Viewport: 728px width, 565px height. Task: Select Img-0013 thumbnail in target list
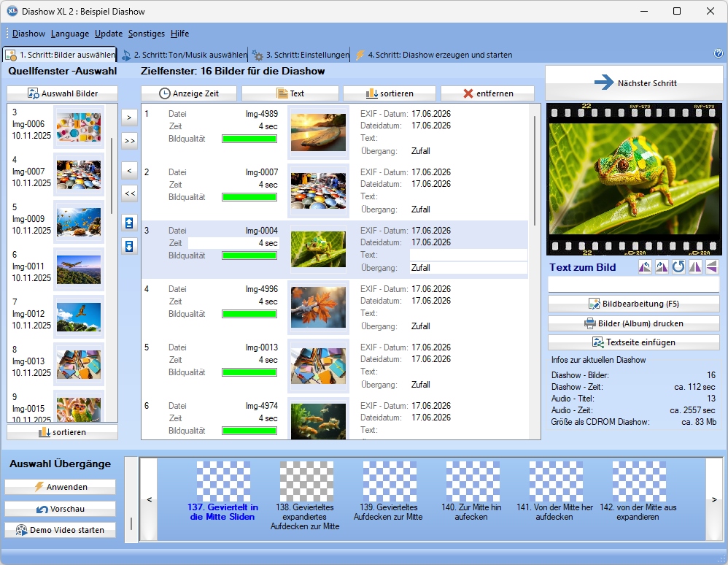(x=319, y=366)
